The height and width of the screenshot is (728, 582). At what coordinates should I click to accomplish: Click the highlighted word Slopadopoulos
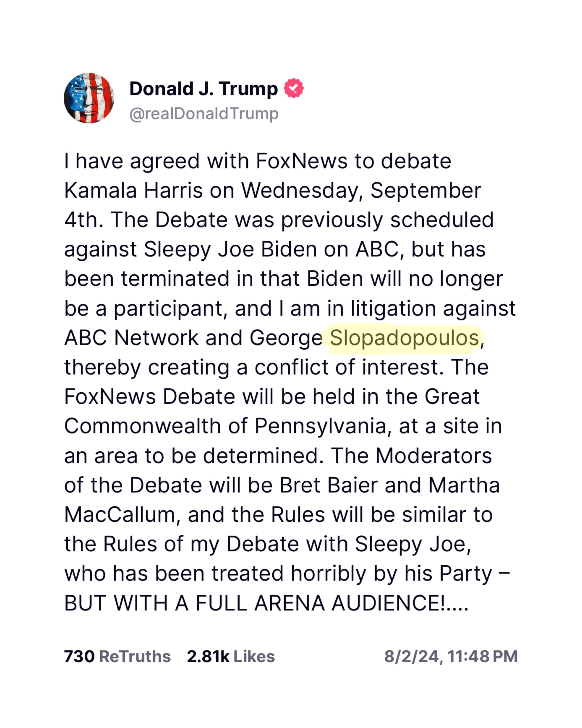point(404,338)
